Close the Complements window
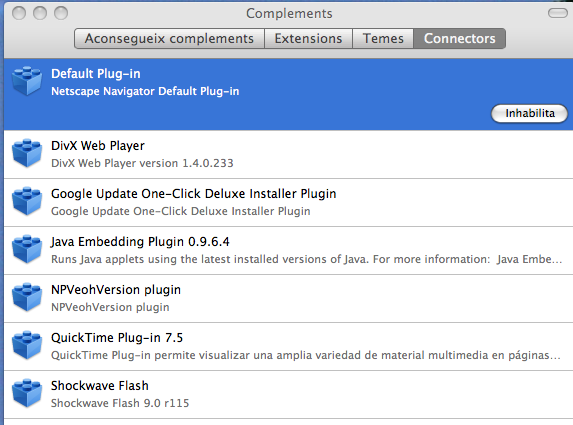 [19, 13]
